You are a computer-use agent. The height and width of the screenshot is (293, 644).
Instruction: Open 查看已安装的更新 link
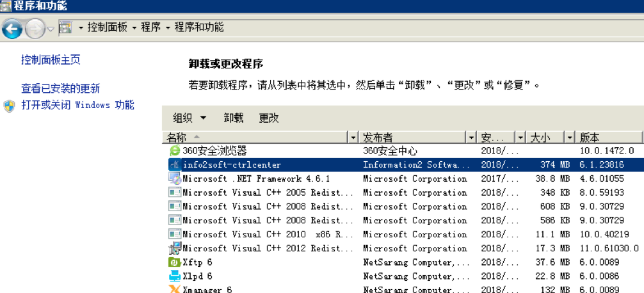[60, 88]
